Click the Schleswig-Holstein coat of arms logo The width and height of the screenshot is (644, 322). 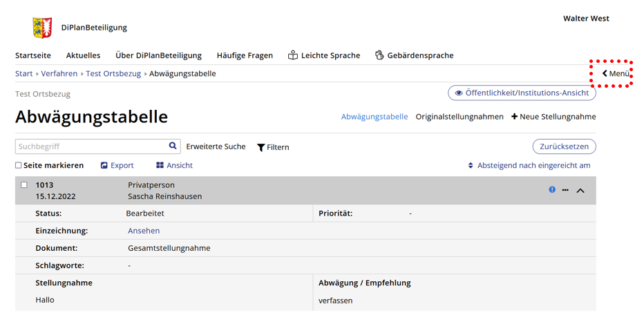point(42,28)
